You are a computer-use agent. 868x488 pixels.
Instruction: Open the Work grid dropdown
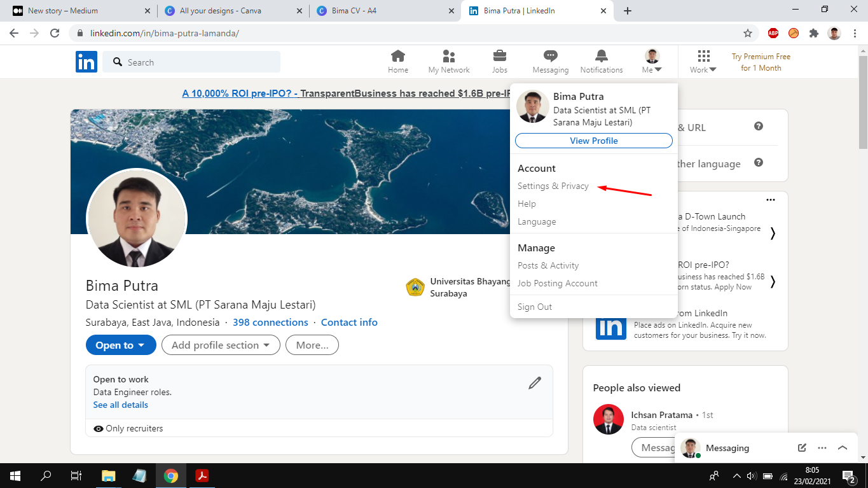(702, 62)
